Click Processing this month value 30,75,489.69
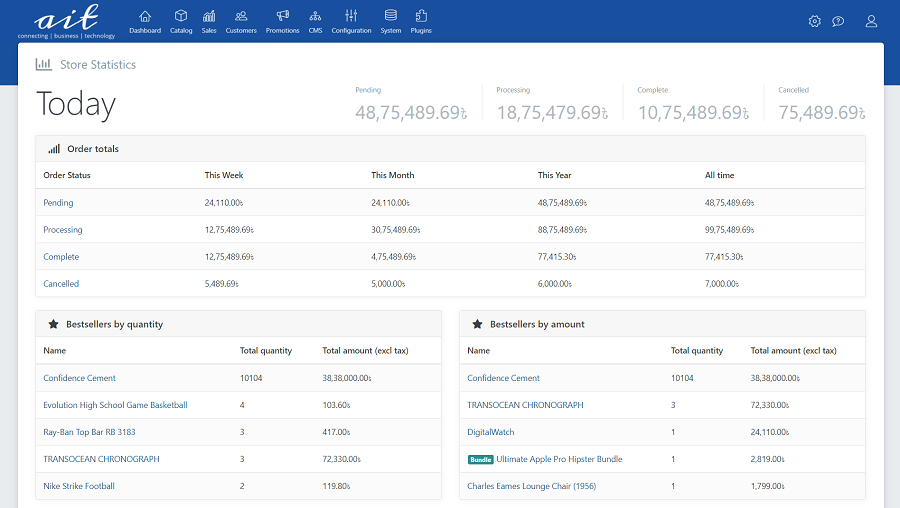Viewport: 900px width, 508px height. 395,230
